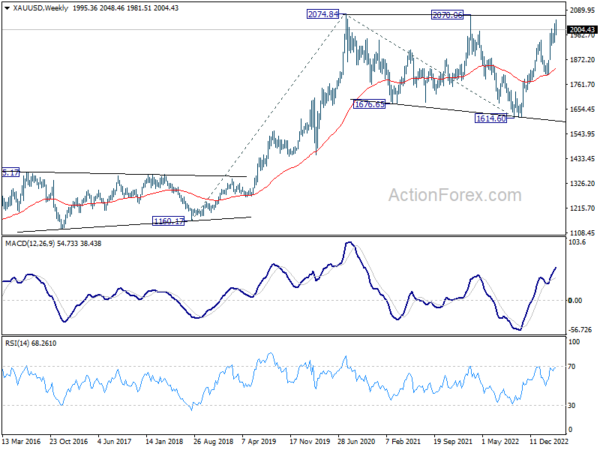Select the 1614.60 low label
The width and height of the screenshot is (600, 450).
(x=491, y=119)
